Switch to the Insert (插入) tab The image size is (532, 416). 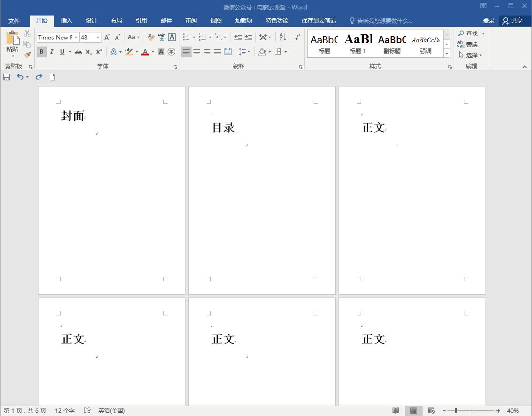[x=67, y=21]
